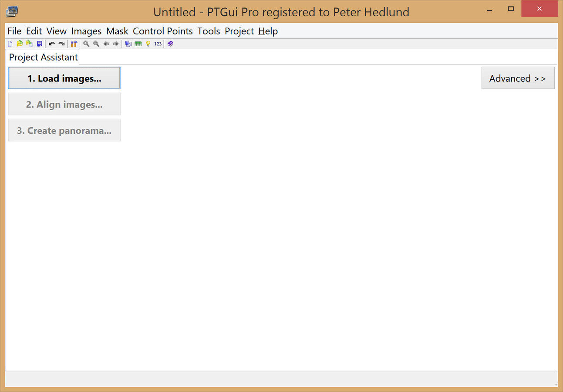Click the purple help book icon
The image size is (563, 392).
pos(170,44)
